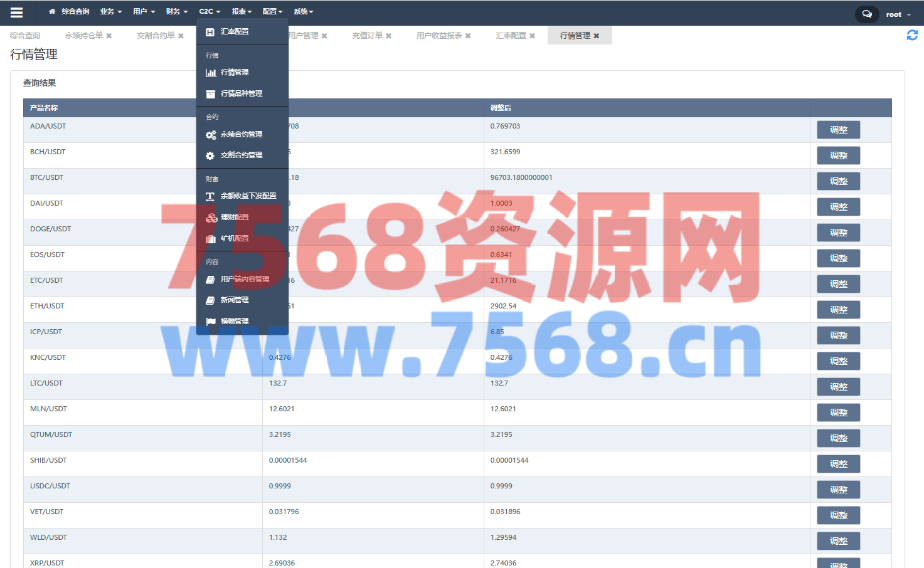Open the chat message icon beside root
The width and height of the screenshot is (924, 568).
(x=866, y=14)
